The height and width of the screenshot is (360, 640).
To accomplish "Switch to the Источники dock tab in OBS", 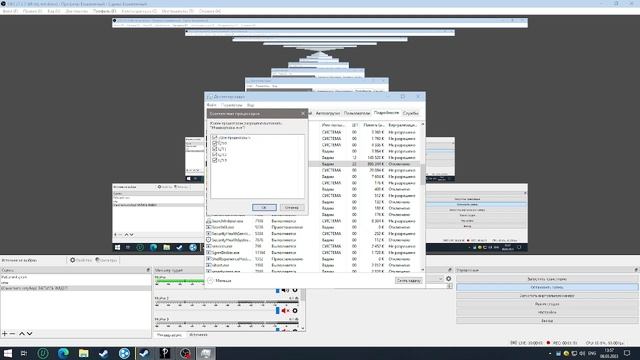I will point(198,335).
